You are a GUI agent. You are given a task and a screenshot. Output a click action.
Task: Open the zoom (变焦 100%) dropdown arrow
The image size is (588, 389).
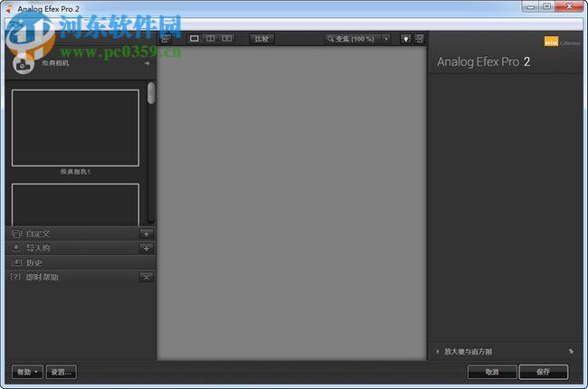(386, 39)
